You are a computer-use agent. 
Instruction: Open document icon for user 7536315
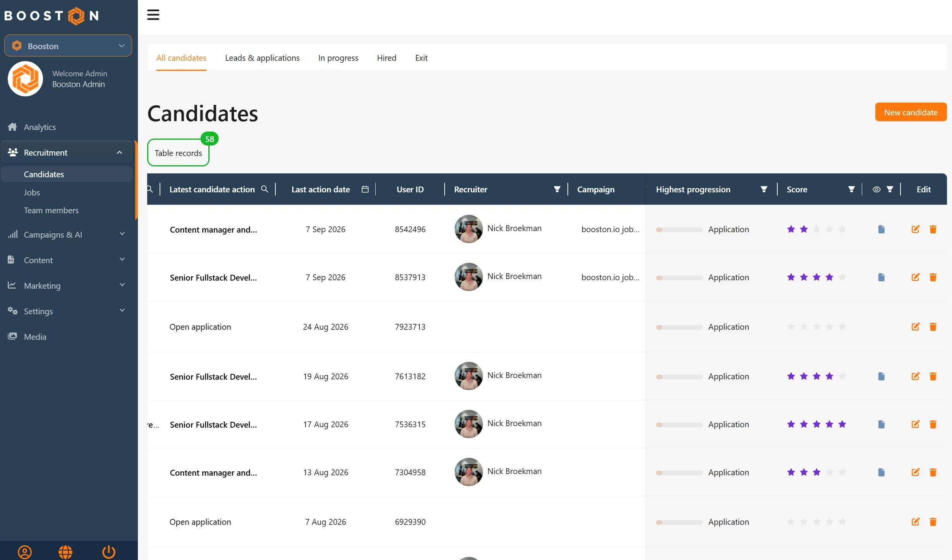pyautogui.click(x=882, y=424)
